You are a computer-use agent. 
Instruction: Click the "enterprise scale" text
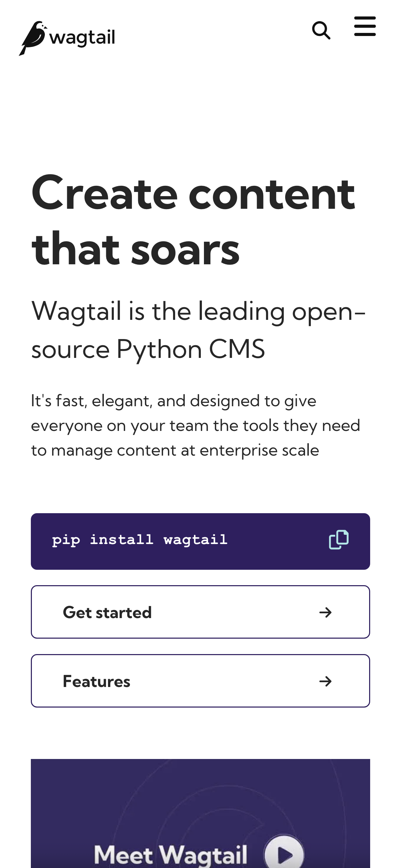click(x=259, y=450)
